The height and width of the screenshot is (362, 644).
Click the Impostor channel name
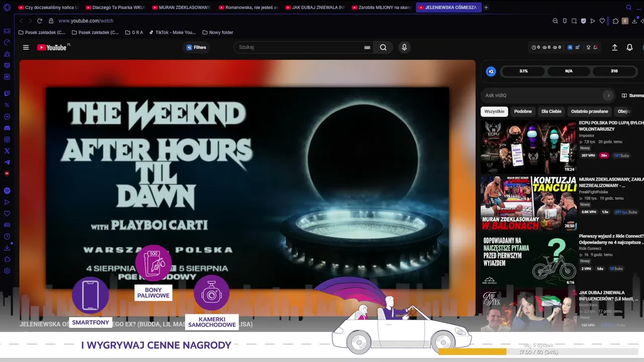[x=587, y=136]
